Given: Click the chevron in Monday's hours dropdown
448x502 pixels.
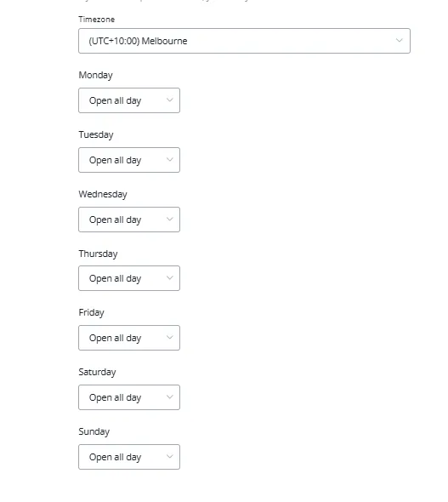Looking at the screenshot, I should tap(170, 100).
